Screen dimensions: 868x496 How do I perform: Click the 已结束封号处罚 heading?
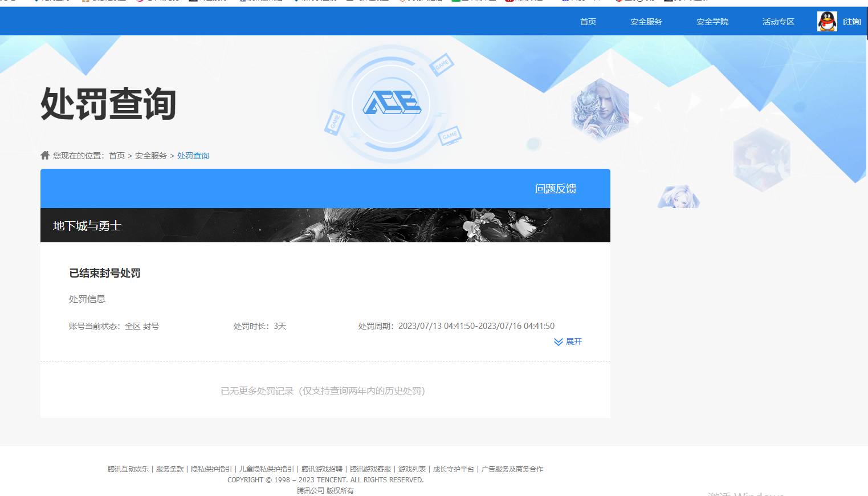105,273
